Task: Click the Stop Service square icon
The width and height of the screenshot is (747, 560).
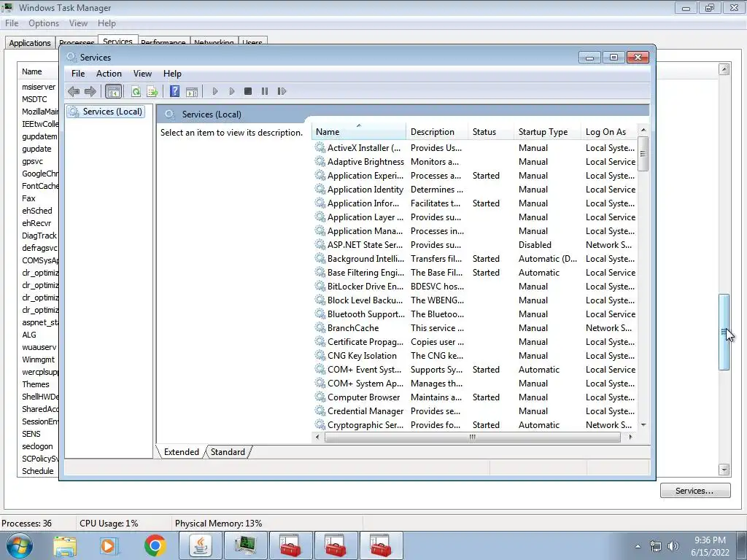Action: click(248, 91)
